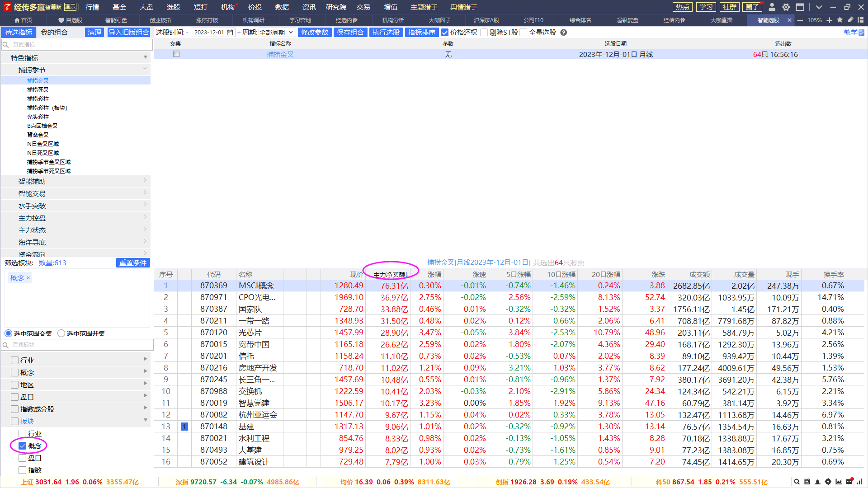Open settings gear in title bar
The width and height of the screenshot is (868, 488).
pyautogui.click(x=786, y=7)
